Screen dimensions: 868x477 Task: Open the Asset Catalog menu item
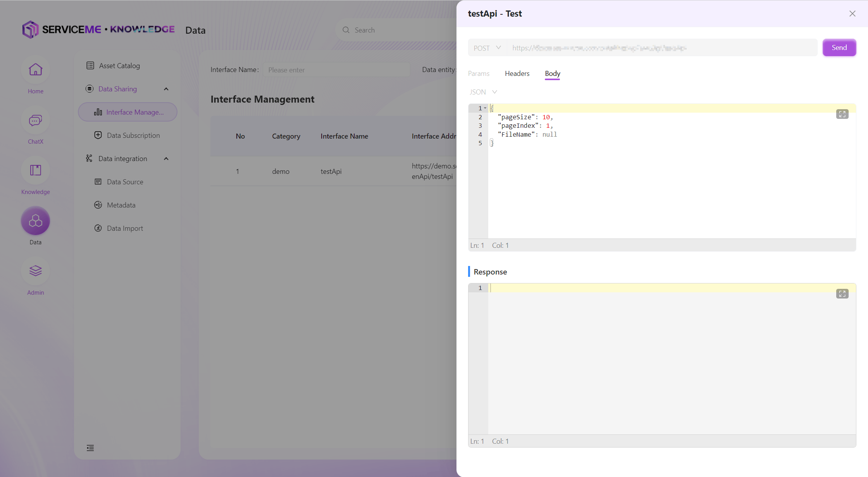[x=119, y=66]
